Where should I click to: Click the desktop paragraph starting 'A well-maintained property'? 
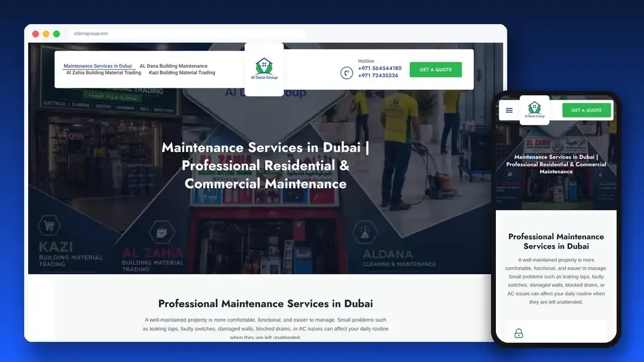coord(265,329)
